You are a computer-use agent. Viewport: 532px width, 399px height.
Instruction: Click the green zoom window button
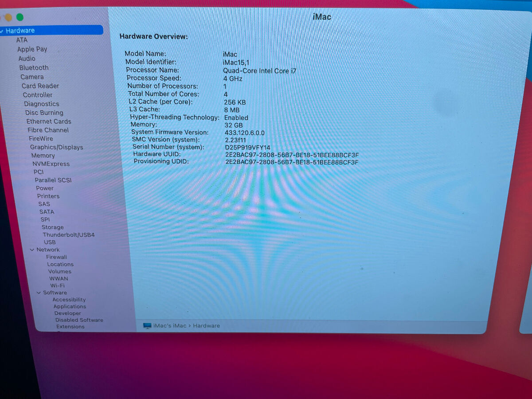[20, 17]
